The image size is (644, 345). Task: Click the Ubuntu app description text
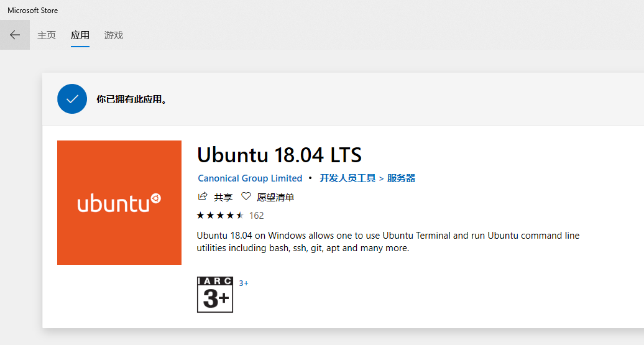pos(388,242)
